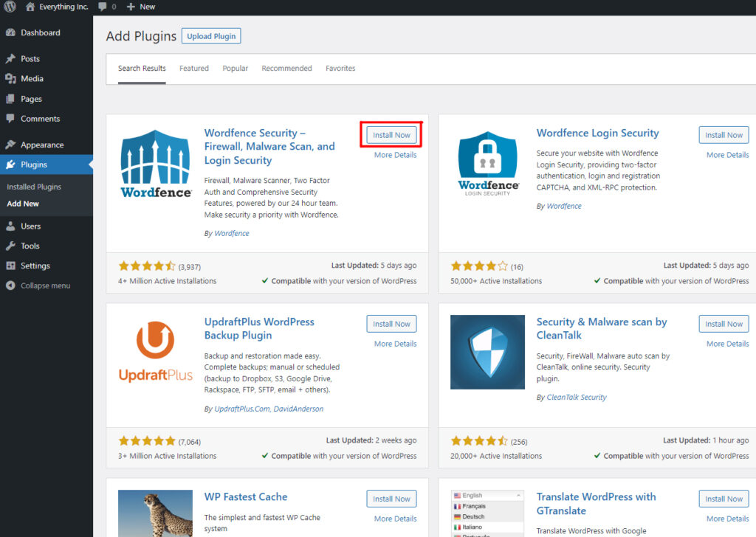This screenshot has width=756, height=537.
Task: Open the Installed Plugins submenu link
Action: tap(34, 187)
